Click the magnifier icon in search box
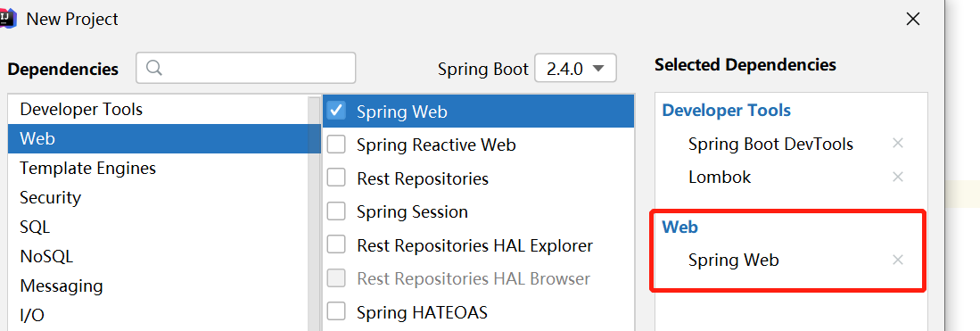Image resolution: width=980 pixels, height=331 pixels. [x=154, y=67]
